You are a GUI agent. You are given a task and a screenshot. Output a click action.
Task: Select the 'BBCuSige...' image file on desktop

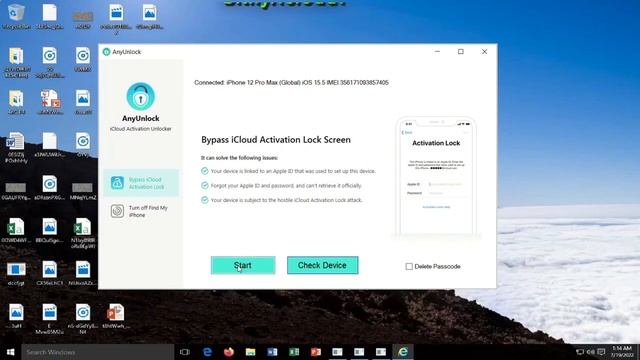click(x=49, y=230)
